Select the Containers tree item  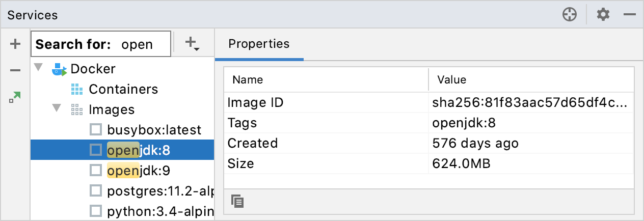pos(123,89)
